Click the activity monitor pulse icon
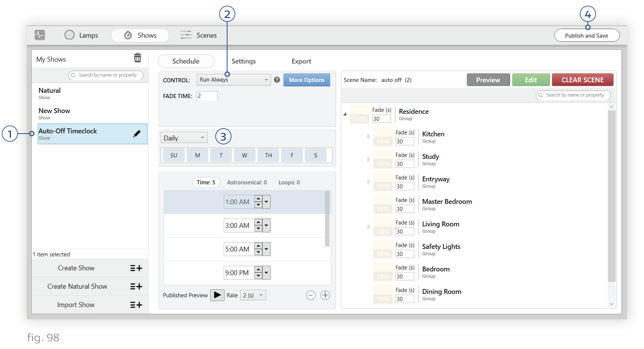This screenshot has height=349, width=644. point(40,35)
